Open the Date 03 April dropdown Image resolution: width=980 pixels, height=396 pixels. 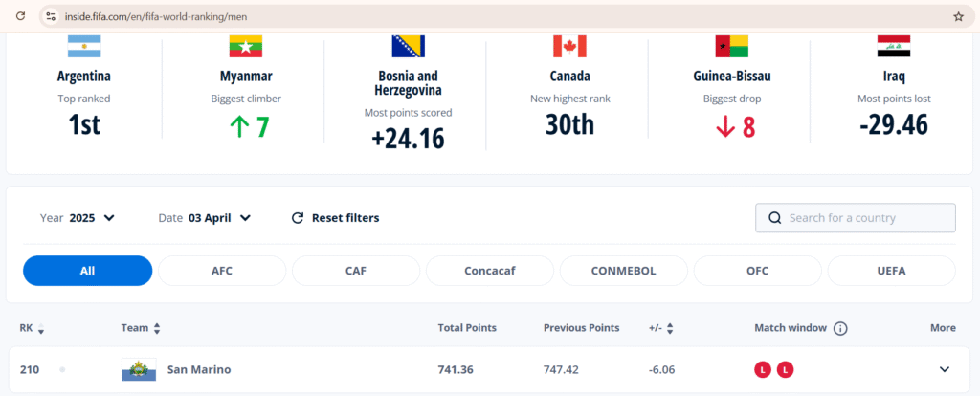pyautogui.click(x=205, y=218)
